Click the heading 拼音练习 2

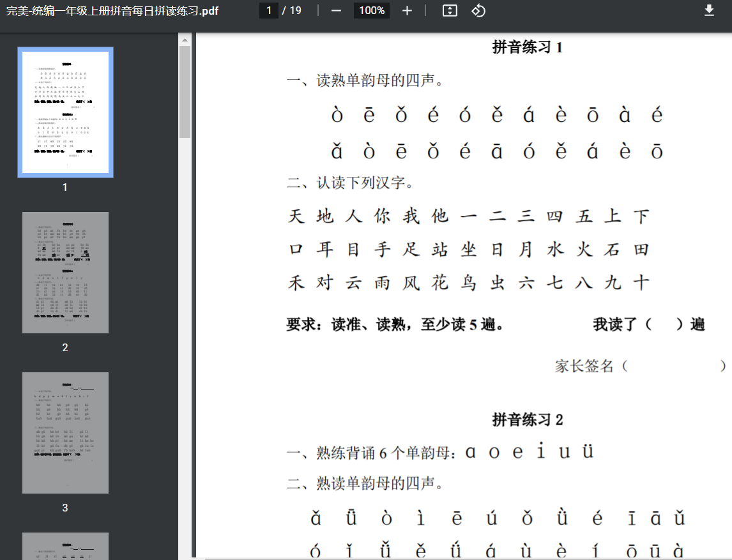click(x=527, y=420)
